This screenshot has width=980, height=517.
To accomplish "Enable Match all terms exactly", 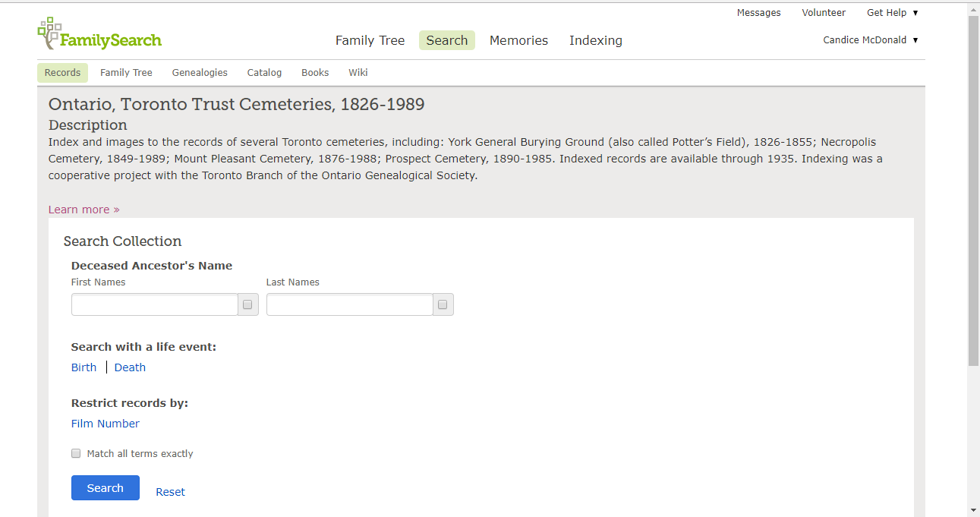I will [x=76, y=453].
